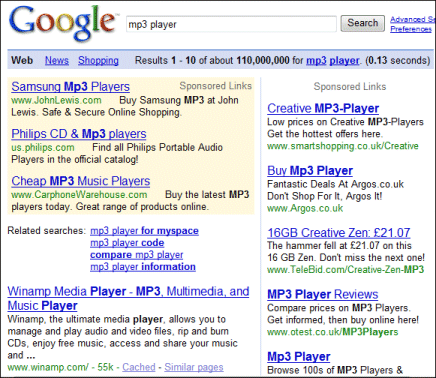
Task: Click Sponsored Links label in left ad box
Action: tap(216, 86)
